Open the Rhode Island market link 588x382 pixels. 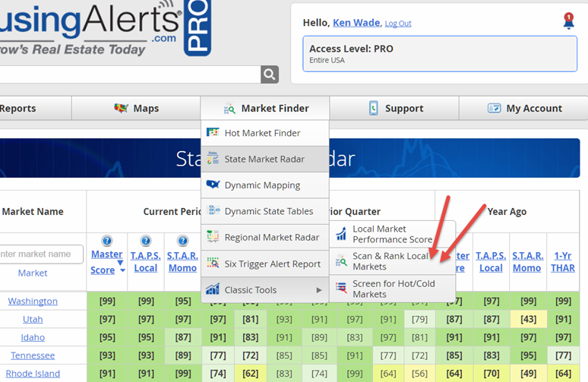(33, 374)
